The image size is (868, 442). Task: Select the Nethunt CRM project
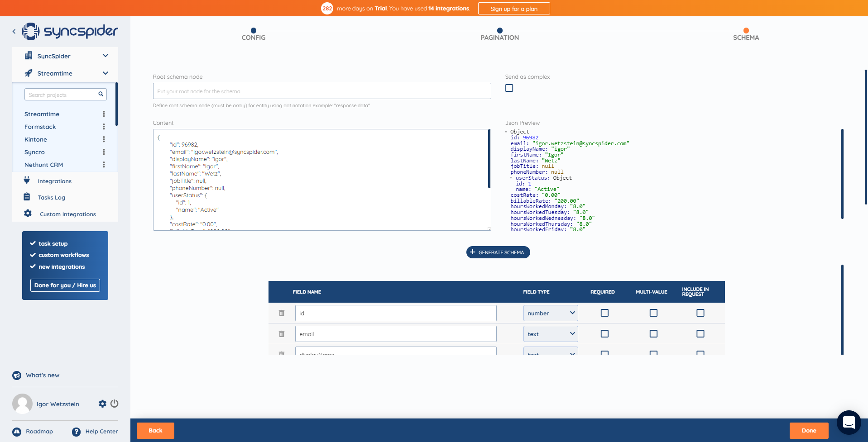coord(44,165)
